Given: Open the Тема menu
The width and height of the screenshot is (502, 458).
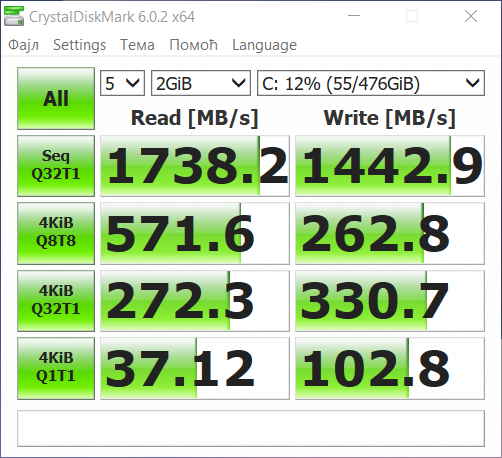Looking at the screenshot, I should pos(137,45).
